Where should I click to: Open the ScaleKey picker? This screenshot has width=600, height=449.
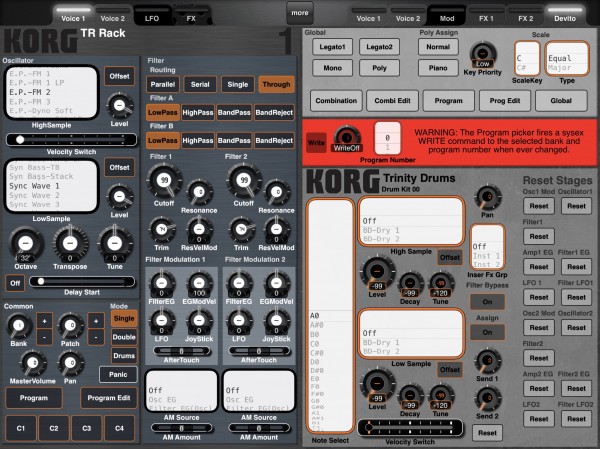point(527,59)
